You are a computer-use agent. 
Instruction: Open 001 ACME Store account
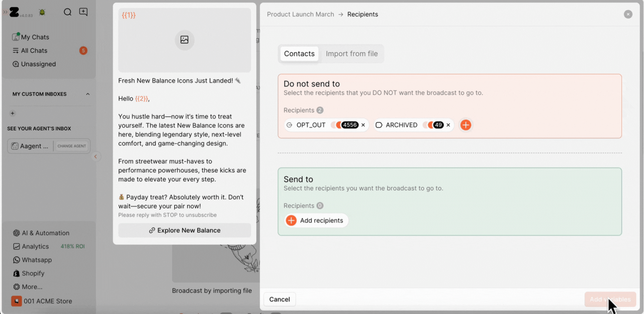tap(42, 301)
